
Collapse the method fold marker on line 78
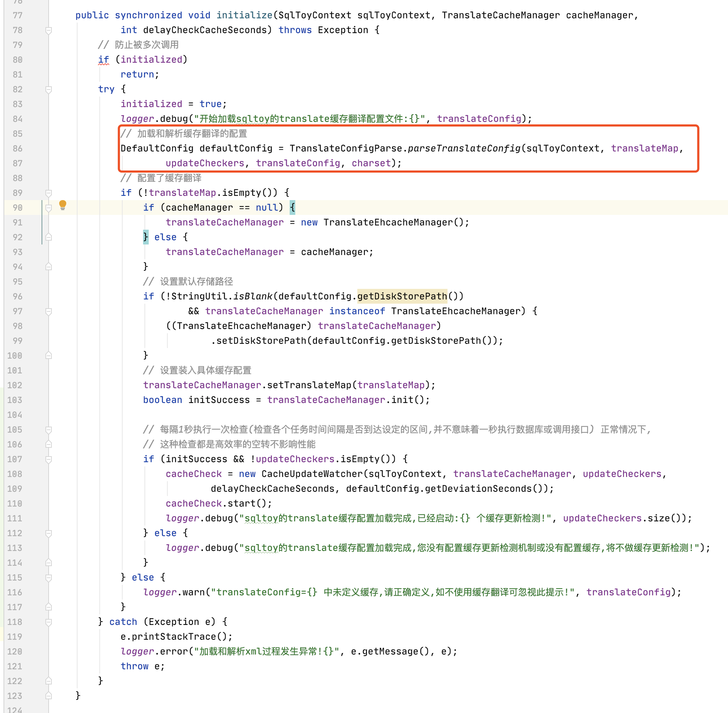point(49,30)
